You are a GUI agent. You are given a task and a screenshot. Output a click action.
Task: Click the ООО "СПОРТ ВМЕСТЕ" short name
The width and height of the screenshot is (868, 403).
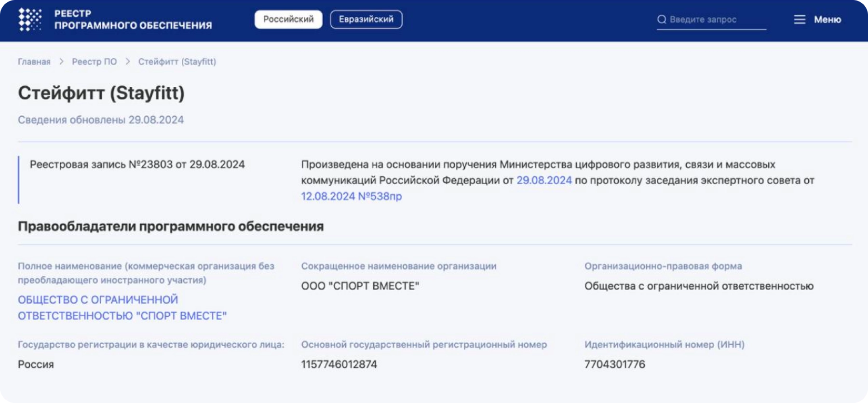[x=360, y=286]
